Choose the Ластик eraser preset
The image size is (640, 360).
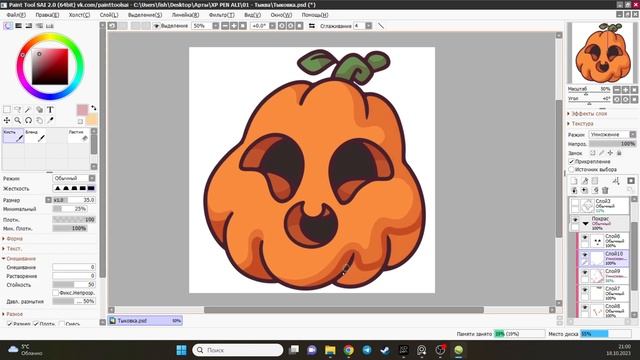coord(78,136)
